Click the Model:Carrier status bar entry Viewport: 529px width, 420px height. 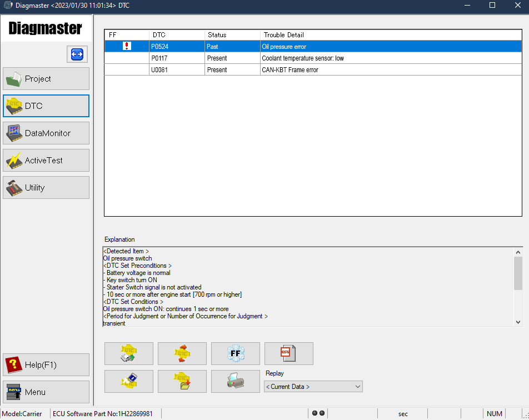pyautogui.click(x=22, y=413)
